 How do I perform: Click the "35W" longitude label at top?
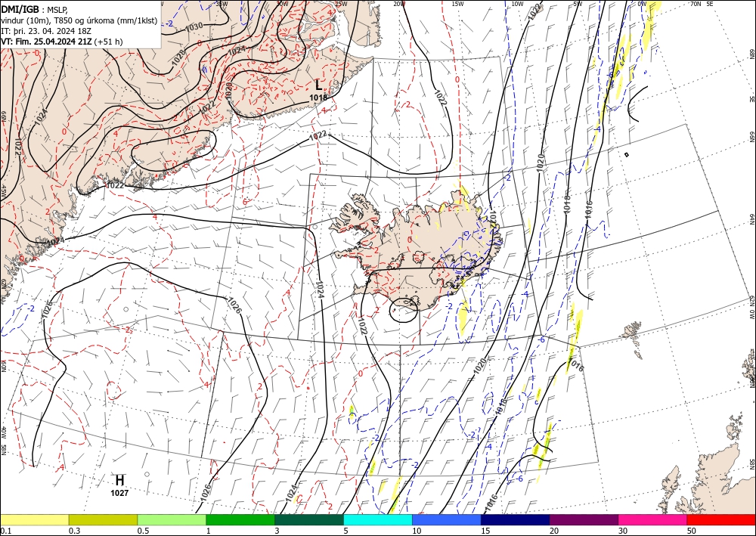tap(222, 3)
